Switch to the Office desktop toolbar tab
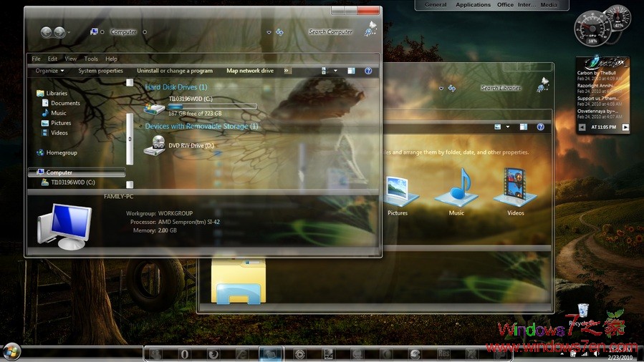Image resolution: width=644 pixels, height=362 pixels. point(505,4)
